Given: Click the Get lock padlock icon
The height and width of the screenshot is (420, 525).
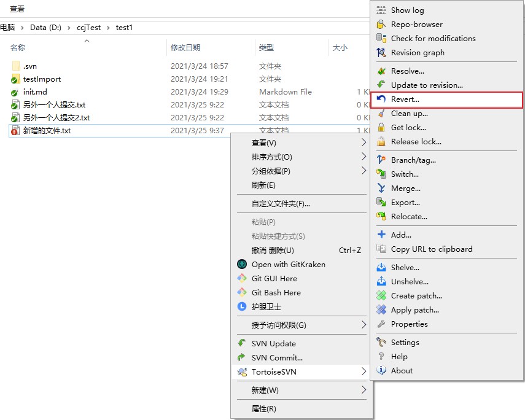Looking at the screenshot, I should click(381, 128).
